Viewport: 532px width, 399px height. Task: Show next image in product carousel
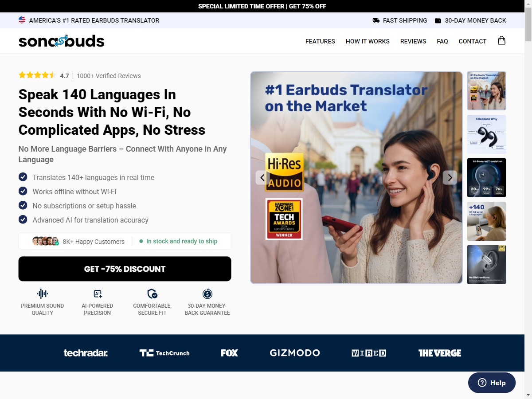tap(450, 178)
